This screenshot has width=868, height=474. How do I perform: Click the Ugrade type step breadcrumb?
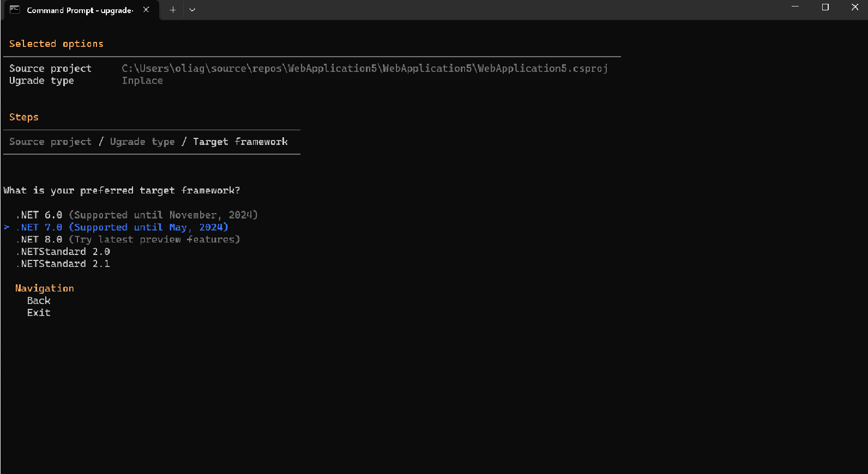142,142
